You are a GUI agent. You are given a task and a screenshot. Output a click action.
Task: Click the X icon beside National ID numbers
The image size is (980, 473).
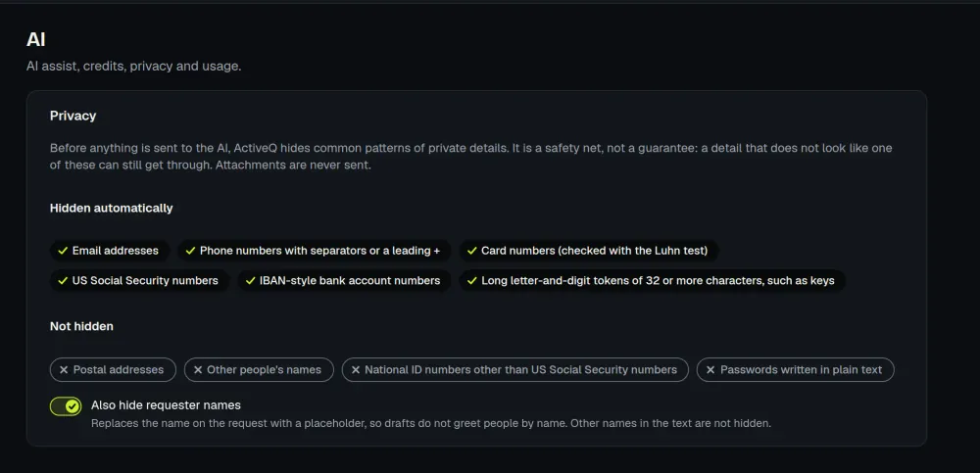[x=355, y=370]
